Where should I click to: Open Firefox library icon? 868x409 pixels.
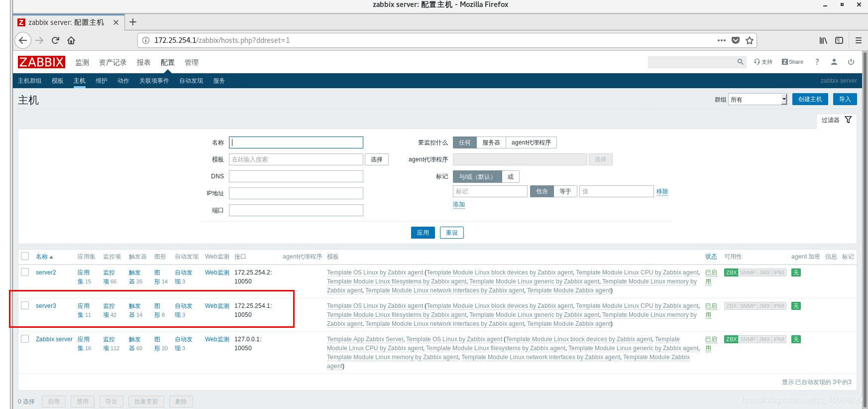(x=823, y=40)
